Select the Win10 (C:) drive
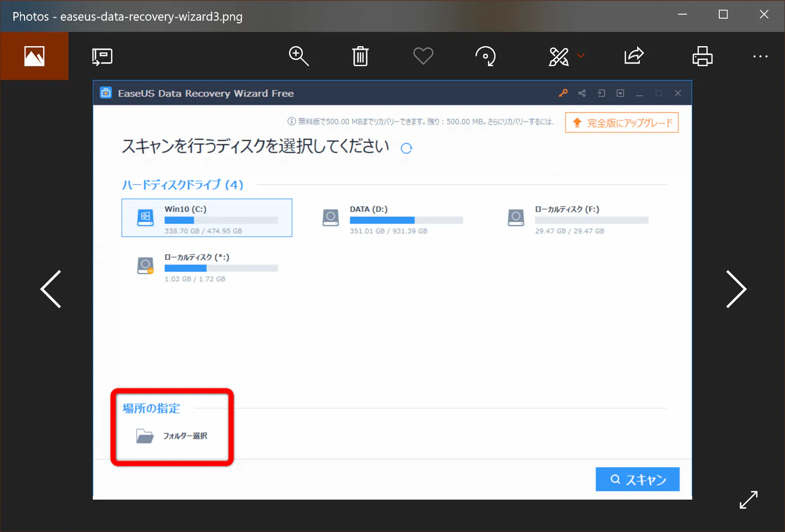This screenshot has height=532, width=785. point(207,217)
